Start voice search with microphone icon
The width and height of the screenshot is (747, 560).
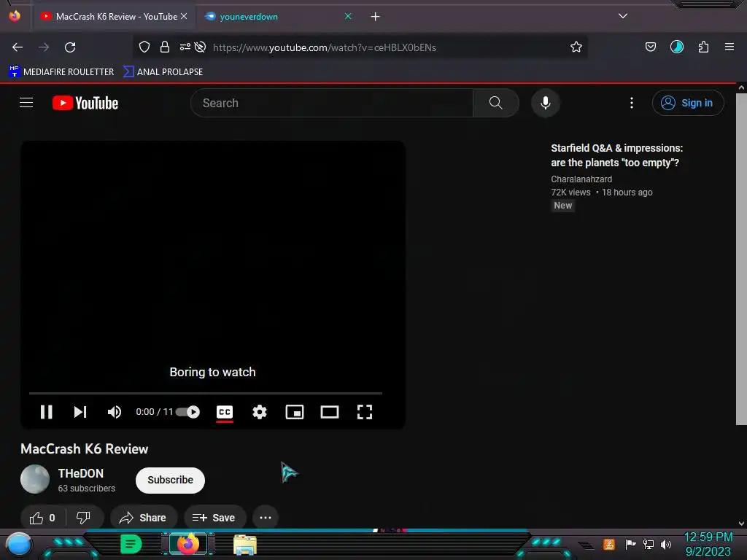[546, 103]
